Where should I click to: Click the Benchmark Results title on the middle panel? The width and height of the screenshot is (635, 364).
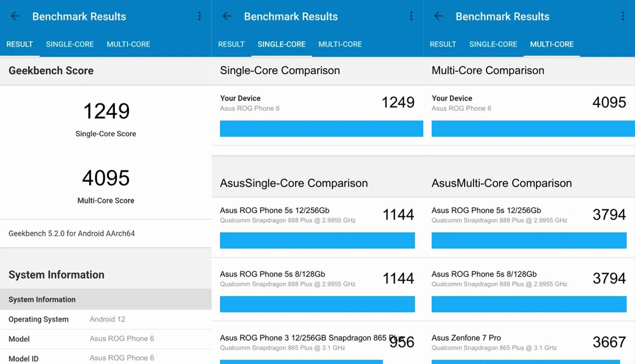291,17
